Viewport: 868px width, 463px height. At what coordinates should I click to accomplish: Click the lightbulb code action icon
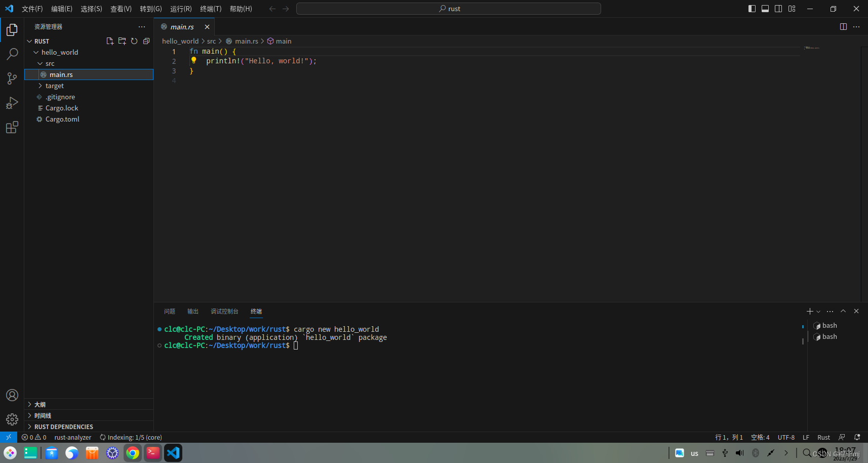coord(193,60)
